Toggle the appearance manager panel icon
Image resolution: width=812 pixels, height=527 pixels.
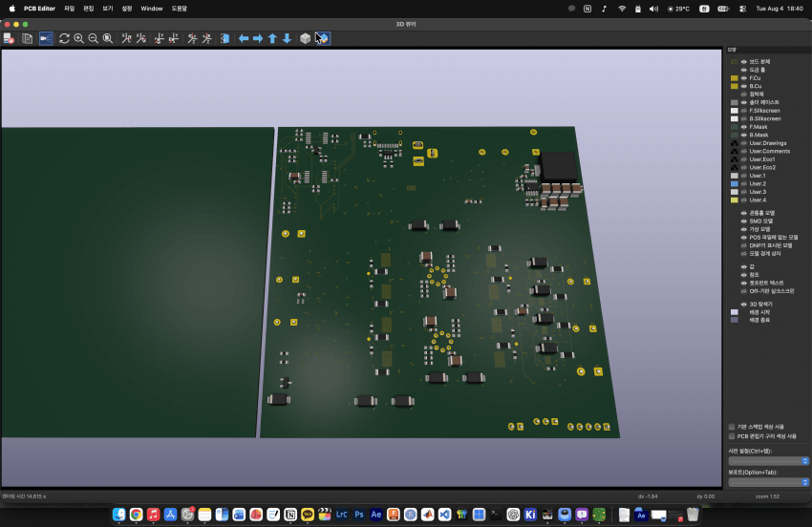pyautogui.click(x=323, y=38)
